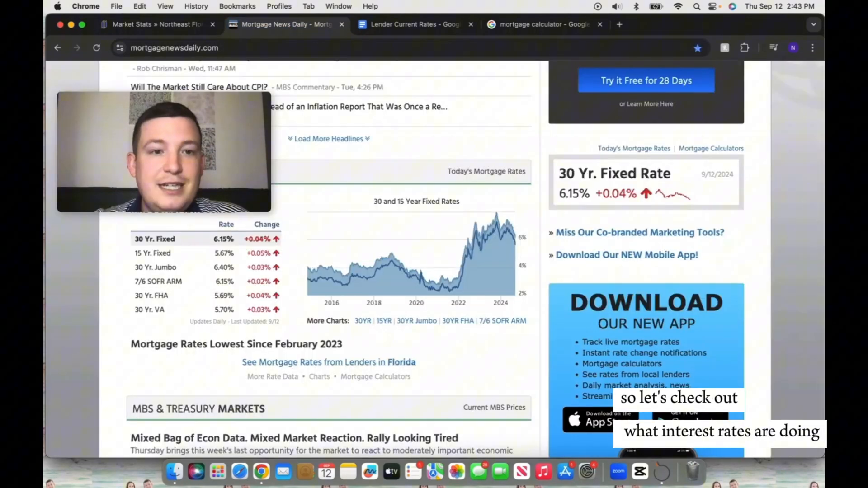Open Mortgage Calculators sidebar link

click(x=711, y=148)
